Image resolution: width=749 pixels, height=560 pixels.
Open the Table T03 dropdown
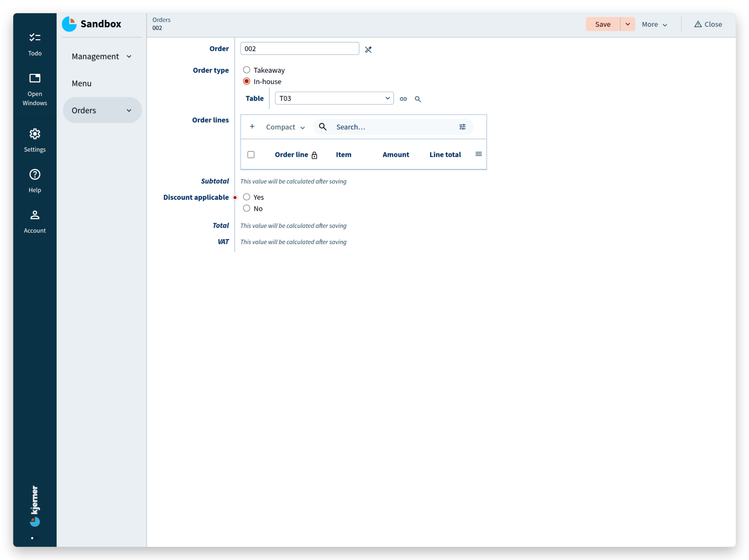click(x=334, y=98)
